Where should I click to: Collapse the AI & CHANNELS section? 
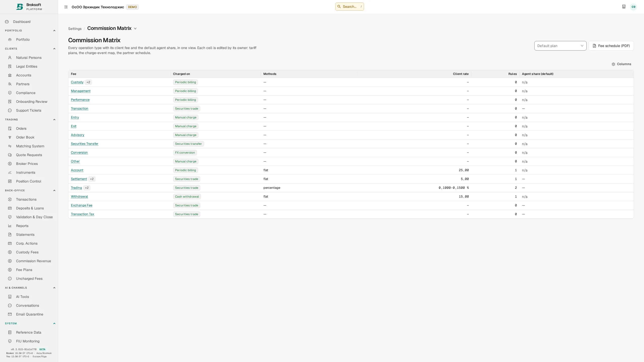54,288
